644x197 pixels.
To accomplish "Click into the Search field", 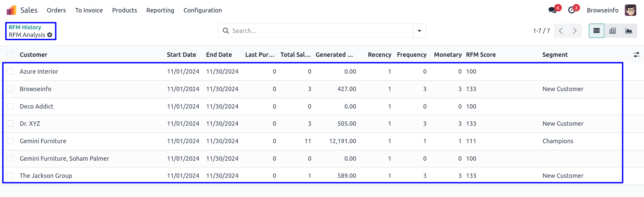I will point(320,31).
